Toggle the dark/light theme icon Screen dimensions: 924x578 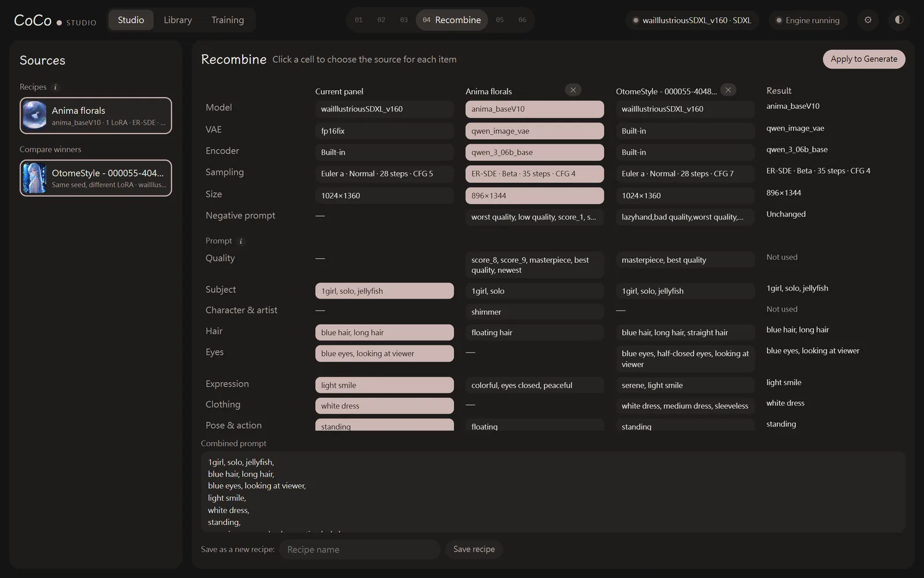click(x=899, y=20)
